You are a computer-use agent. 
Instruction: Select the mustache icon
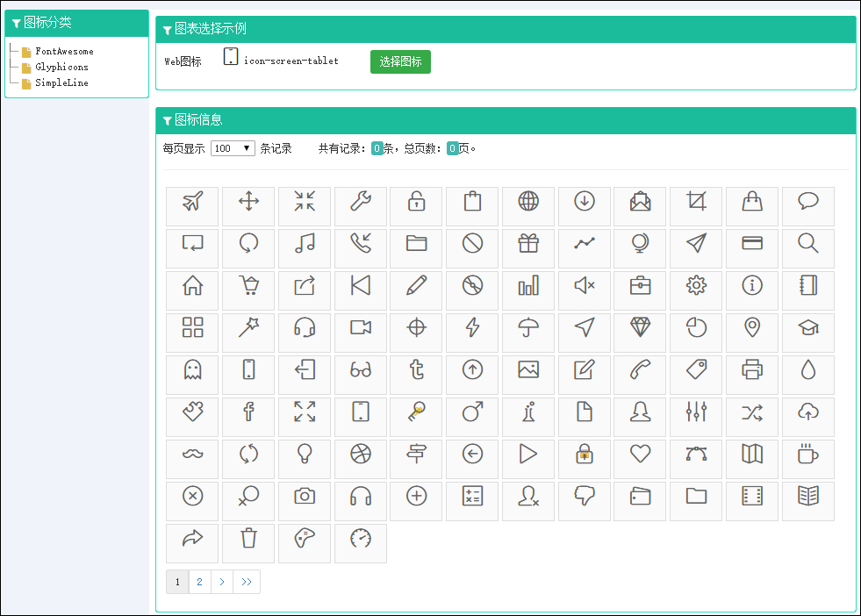192,454
